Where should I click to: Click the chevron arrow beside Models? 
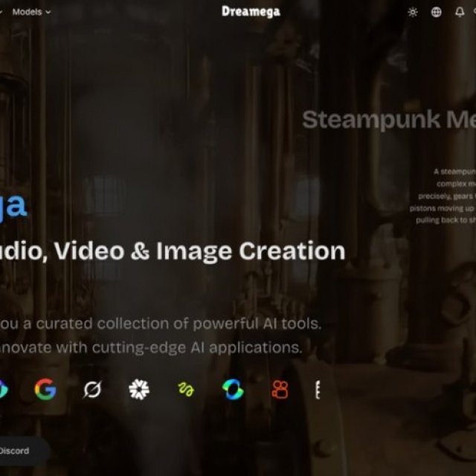(x=48, y=12)
